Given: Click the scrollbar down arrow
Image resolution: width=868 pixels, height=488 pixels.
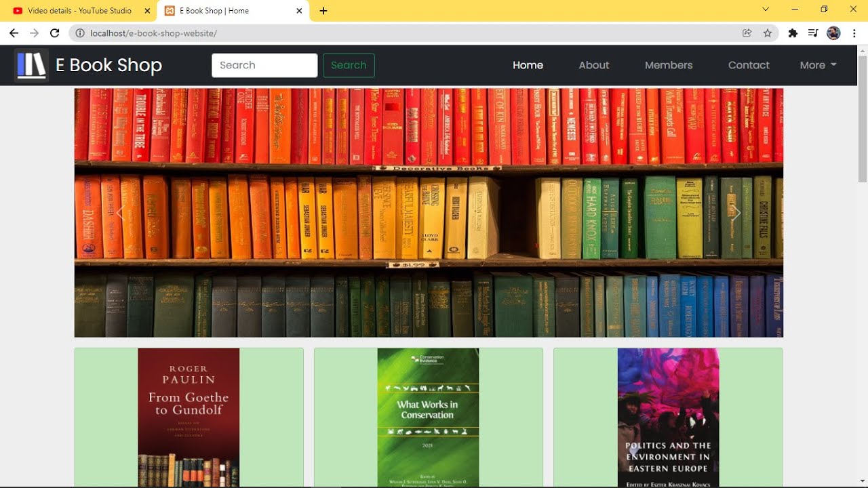Looking at the screenshot, I should tap(863, 482).
